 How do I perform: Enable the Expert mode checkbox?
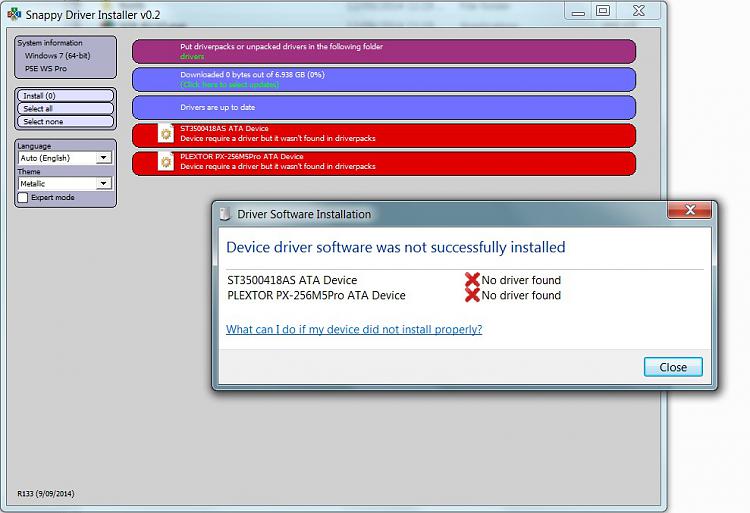pos(23,197)
